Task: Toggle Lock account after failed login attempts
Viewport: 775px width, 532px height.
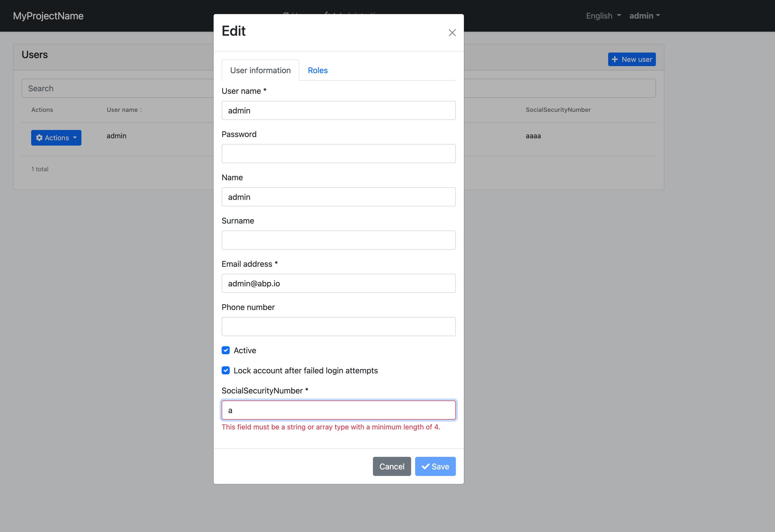Action: pos(226,370)
